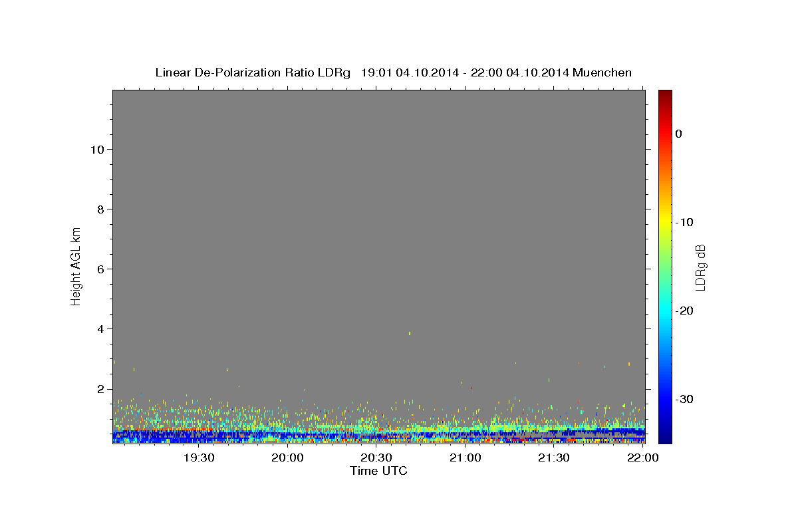Click the colorbar tick label '-30'
This screenshot has height=532, width=798.
[684, 399]
